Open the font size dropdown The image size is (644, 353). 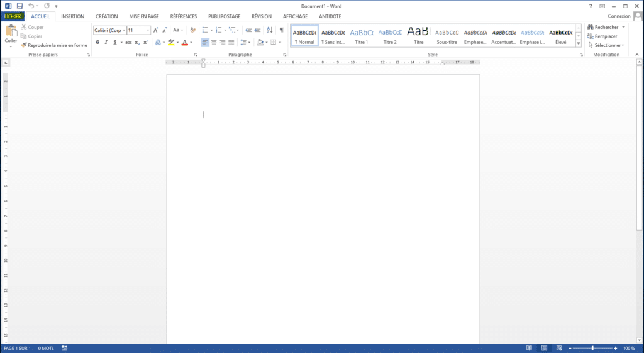pyautogui.click(x=148, y=30)
